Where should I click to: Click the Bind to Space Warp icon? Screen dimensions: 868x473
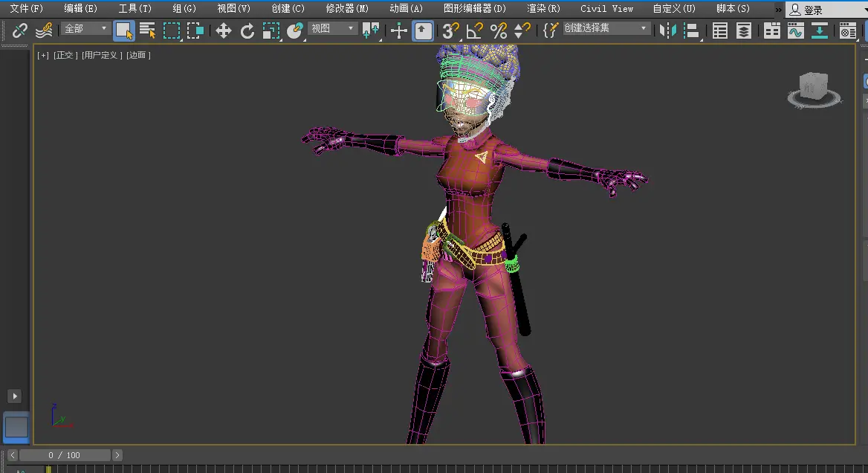point(44,30)
